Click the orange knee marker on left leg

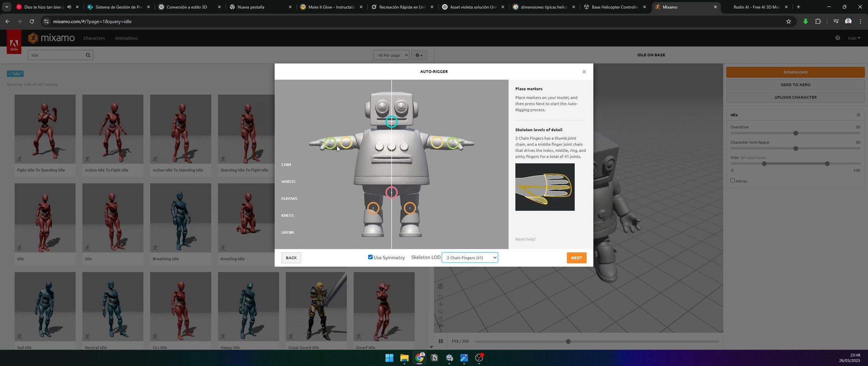coord(373,208)
